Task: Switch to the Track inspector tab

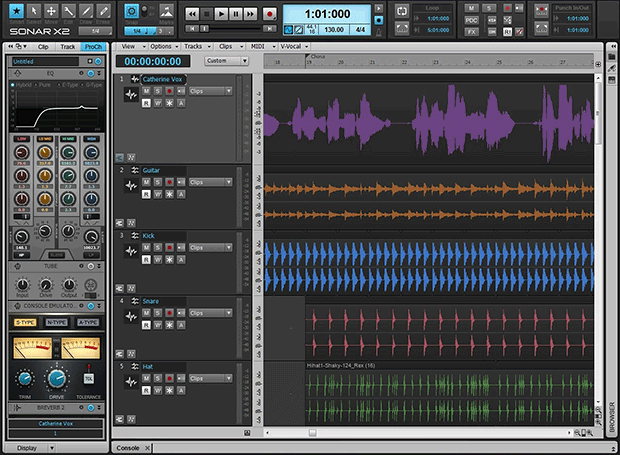Action: [x=68, y=47]
